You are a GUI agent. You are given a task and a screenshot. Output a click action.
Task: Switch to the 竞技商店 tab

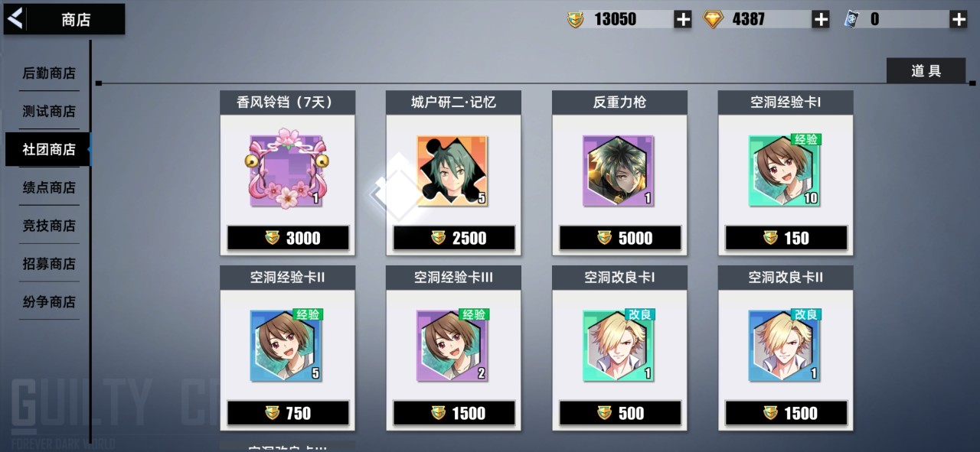(x=49, y=226)
